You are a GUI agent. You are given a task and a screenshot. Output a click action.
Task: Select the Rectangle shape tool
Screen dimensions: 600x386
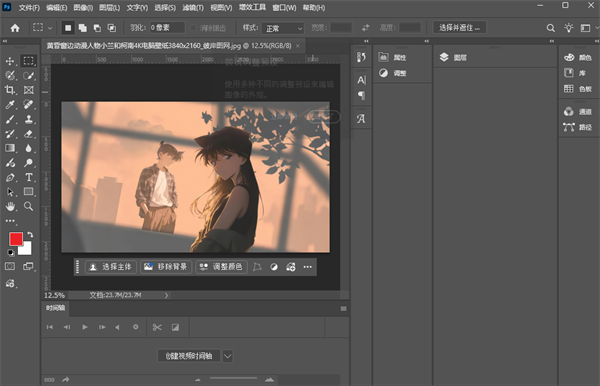(x=29, y=192)
